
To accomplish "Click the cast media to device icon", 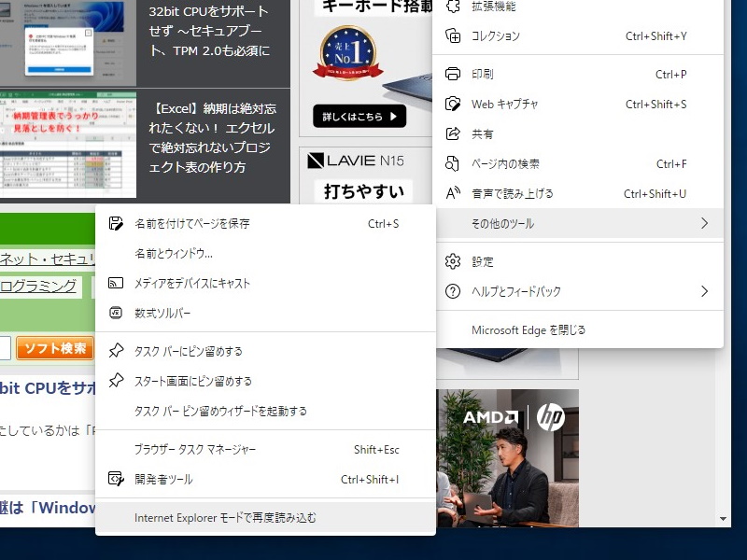I will click(x=116, y=281).
